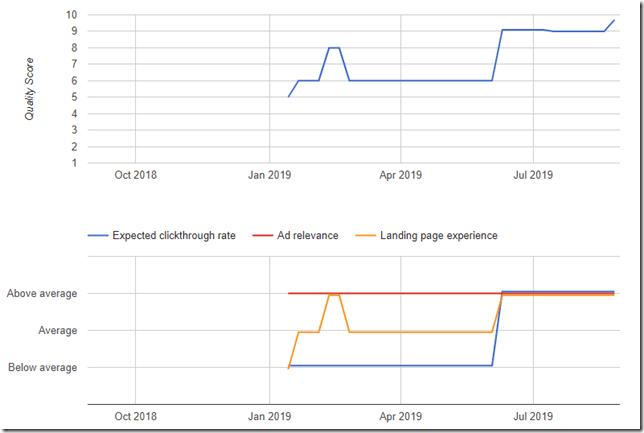644x433 pixels.
Task: Click the '5' value on Quality Score axis
Action: point(74,97)
